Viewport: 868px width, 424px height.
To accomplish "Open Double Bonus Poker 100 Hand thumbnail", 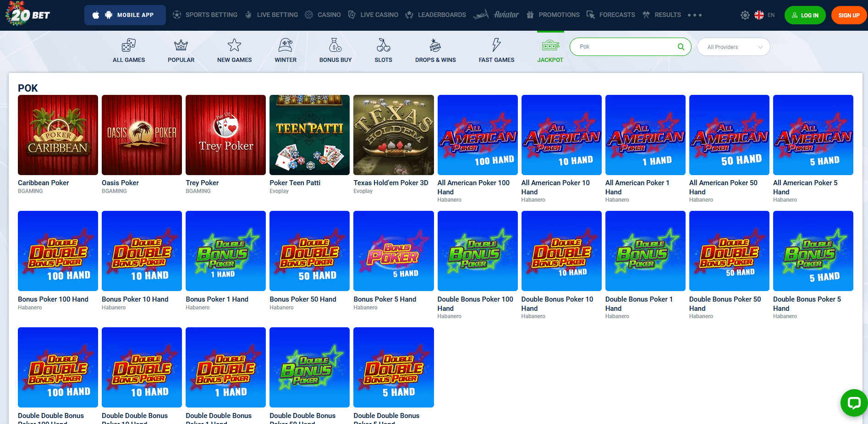I will click(x=478, y=251).
